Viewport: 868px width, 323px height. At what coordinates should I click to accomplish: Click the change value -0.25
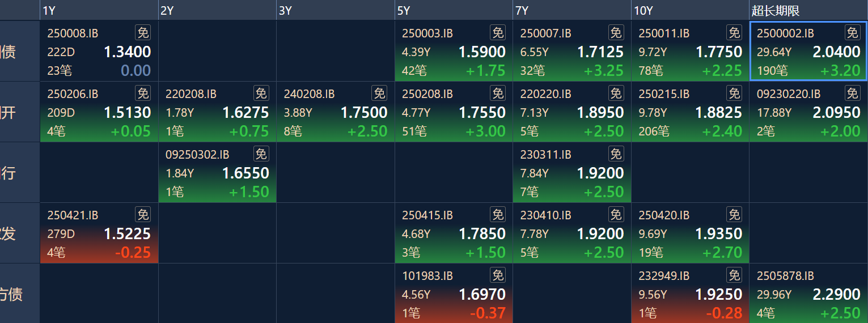pos(133,253)
